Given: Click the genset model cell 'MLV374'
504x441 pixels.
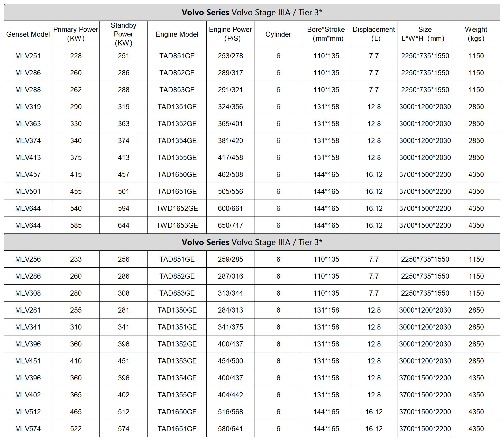Looking at the screenshot, I should pos(28,140).
